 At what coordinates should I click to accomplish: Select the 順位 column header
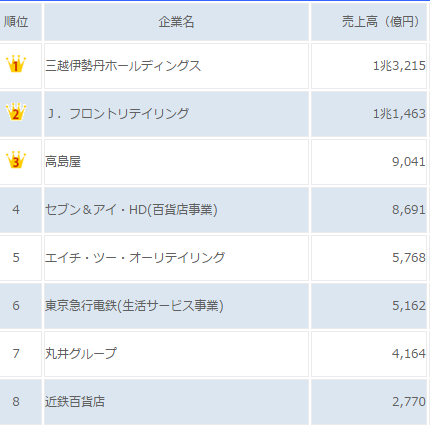pyautogui.click(x=16, y=22)
